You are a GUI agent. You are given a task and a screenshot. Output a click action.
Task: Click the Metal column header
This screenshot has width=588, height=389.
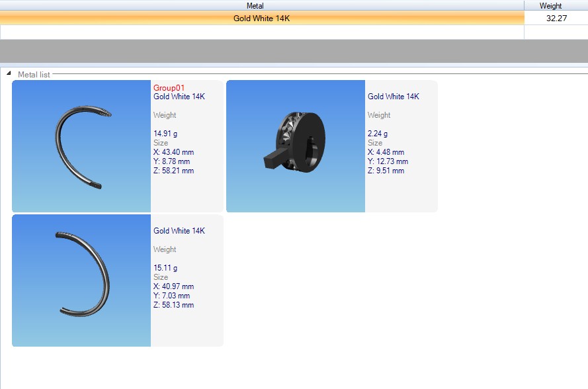tap(255, 6)
